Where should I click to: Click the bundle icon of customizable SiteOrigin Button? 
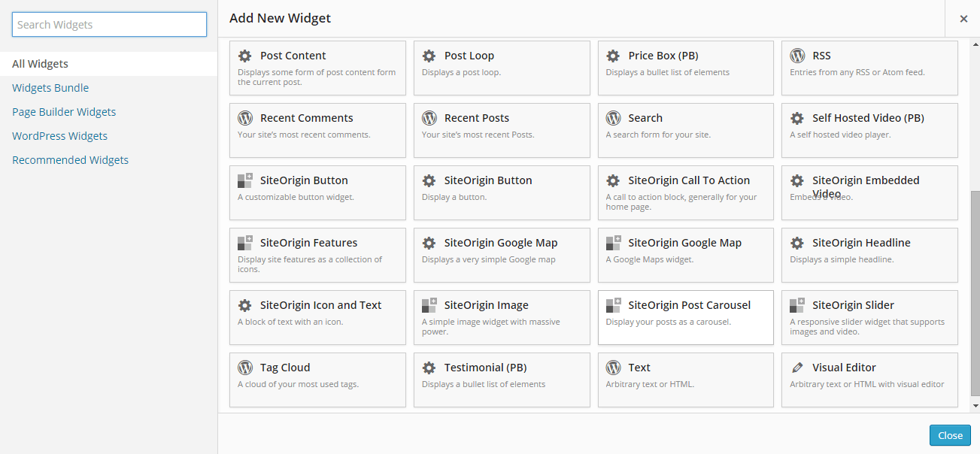(x=245, y=180)
